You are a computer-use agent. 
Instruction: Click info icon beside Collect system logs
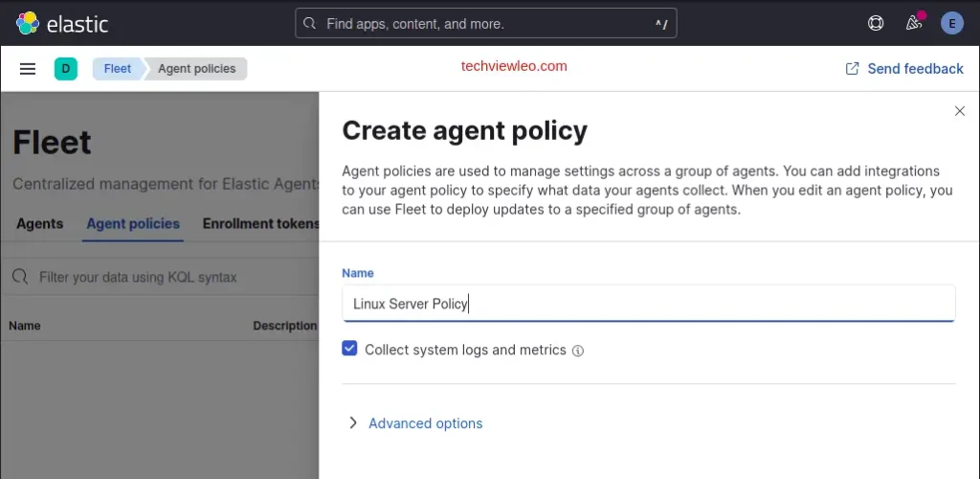pyautogui.click(x=578, y=351)
